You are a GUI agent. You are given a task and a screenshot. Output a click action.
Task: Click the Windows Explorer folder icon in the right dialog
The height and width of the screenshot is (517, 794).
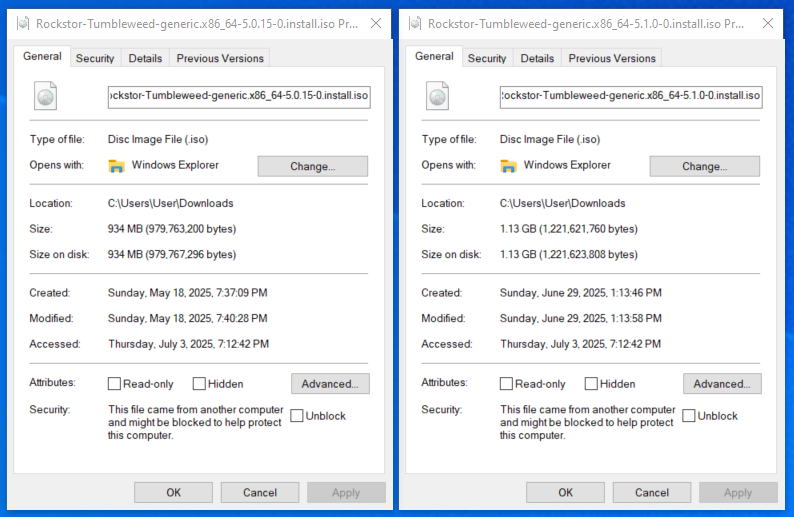point(508,166)
